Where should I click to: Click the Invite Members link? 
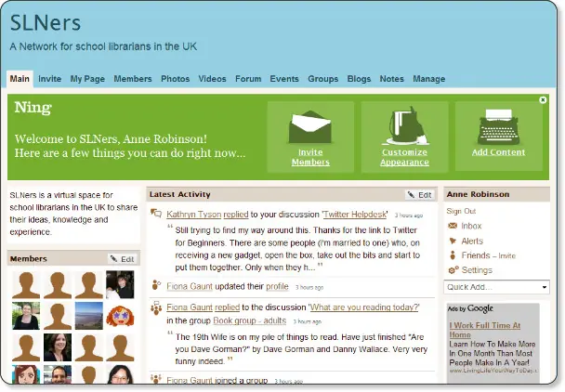pyautogui.click(x=310, y=157)
